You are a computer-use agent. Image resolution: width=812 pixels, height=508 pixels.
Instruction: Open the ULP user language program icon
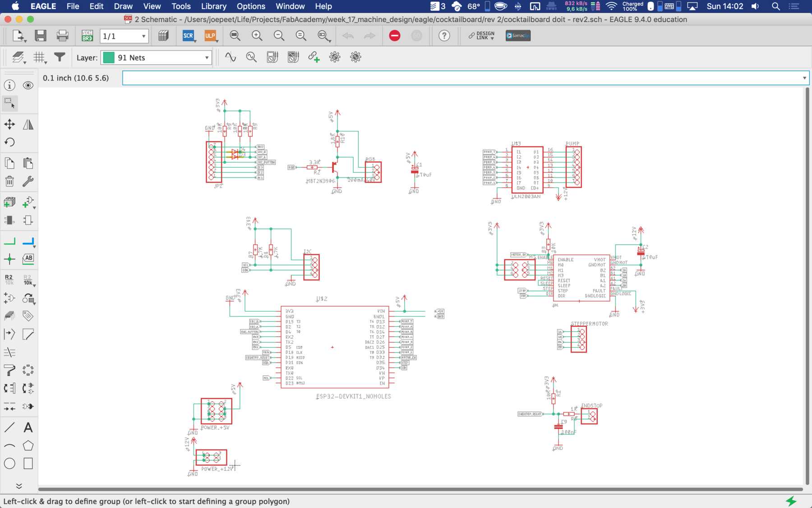click(210, 36)
